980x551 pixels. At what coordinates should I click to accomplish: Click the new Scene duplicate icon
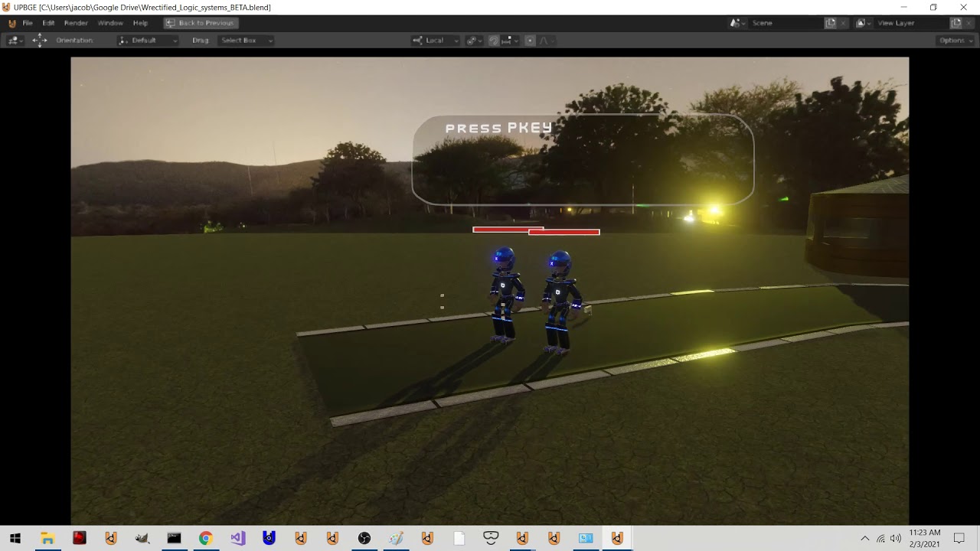pyautogui.click(x=831, y=23)
